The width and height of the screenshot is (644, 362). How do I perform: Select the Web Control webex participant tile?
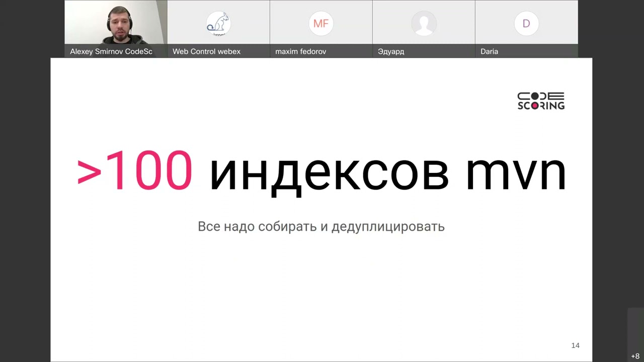pyautogui.click(x=218, y=29)
